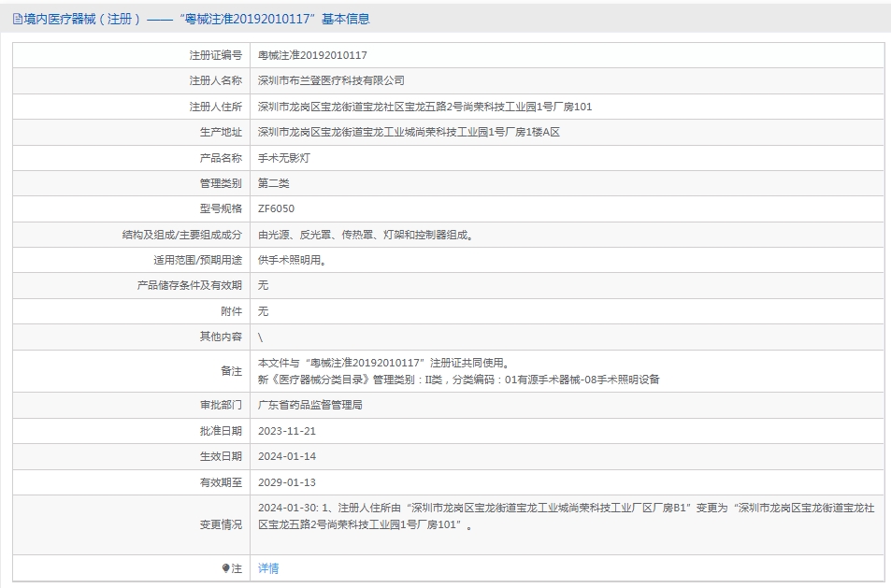
Task: Click the registrant address value ending in 厂房101
Action: (x=425, y=107)
